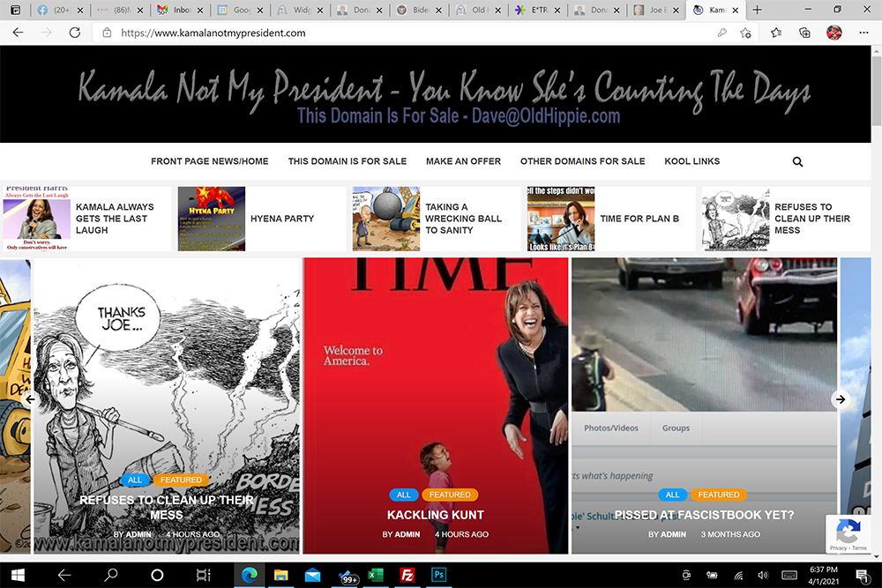Click the Time For Plan B thumbnail image

click(560, 219)
